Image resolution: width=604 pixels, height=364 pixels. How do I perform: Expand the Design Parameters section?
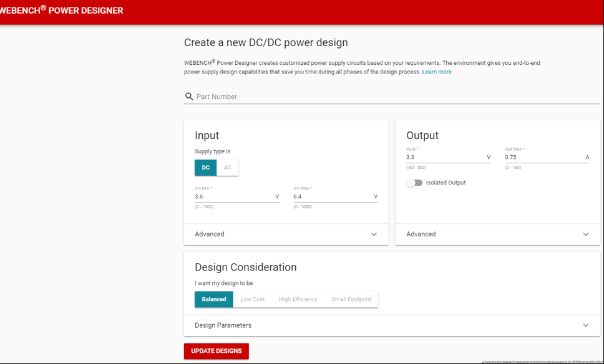click(x=392, y=325)
